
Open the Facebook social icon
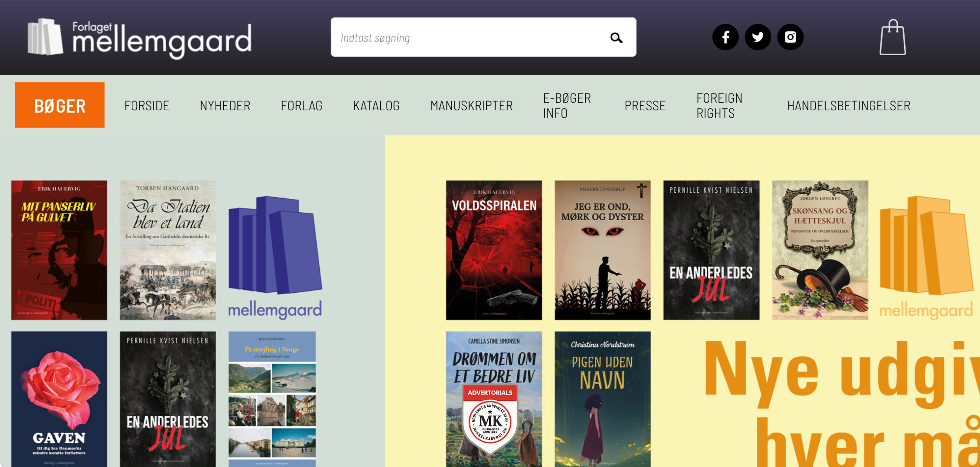click(725, 37)
